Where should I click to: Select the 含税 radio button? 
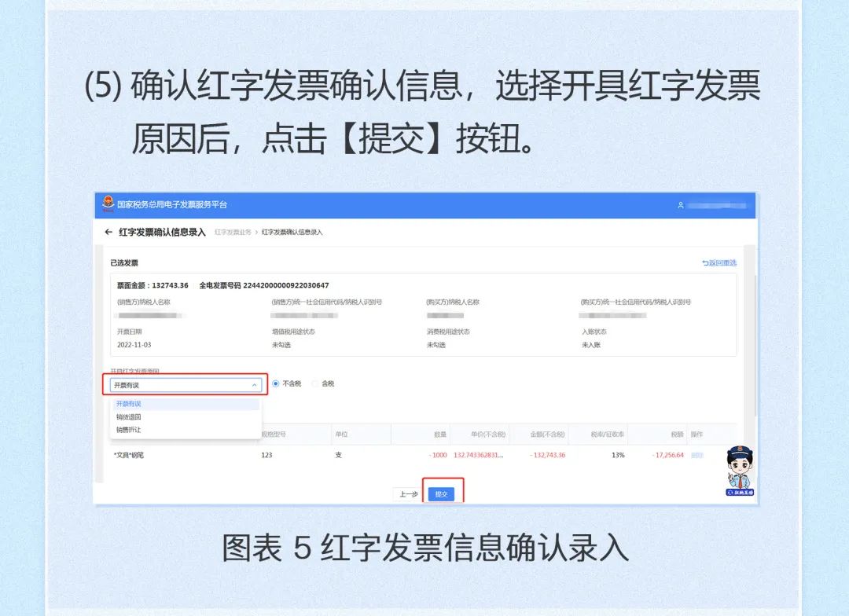315,383
